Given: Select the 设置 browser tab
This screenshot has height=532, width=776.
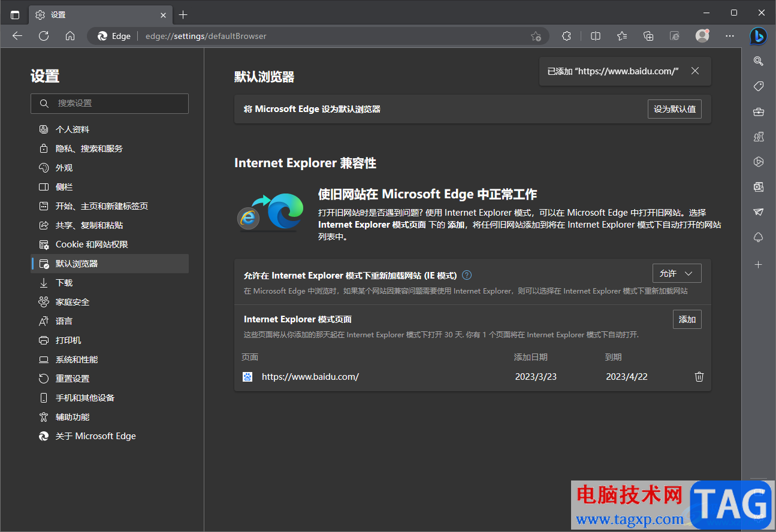Looking at the screenshot, I should 101,14.
